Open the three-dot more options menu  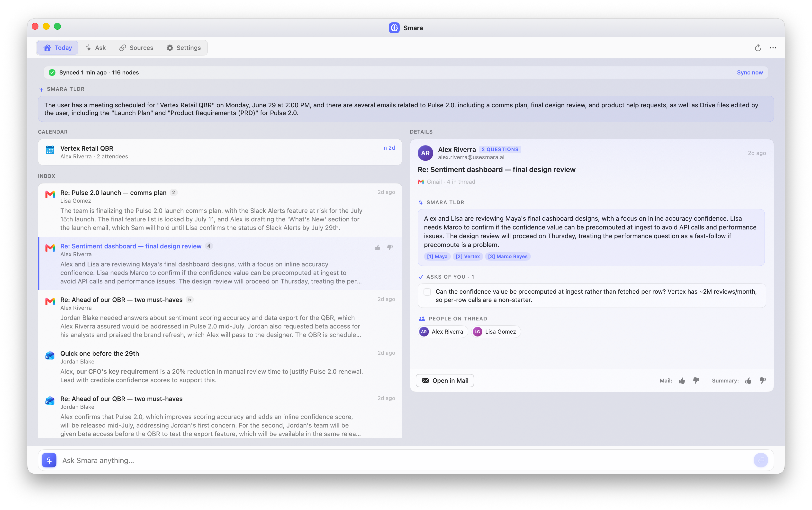pos(773,48)
